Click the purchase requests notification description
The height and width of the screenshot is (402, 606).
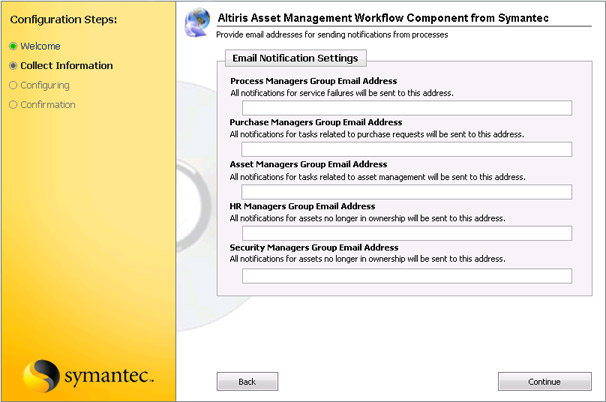coord(377,135)
